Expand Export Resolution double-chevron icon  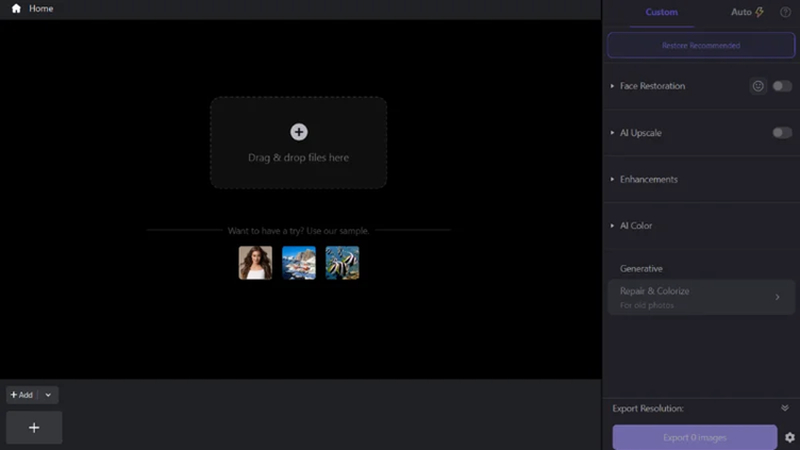[785, 408]
